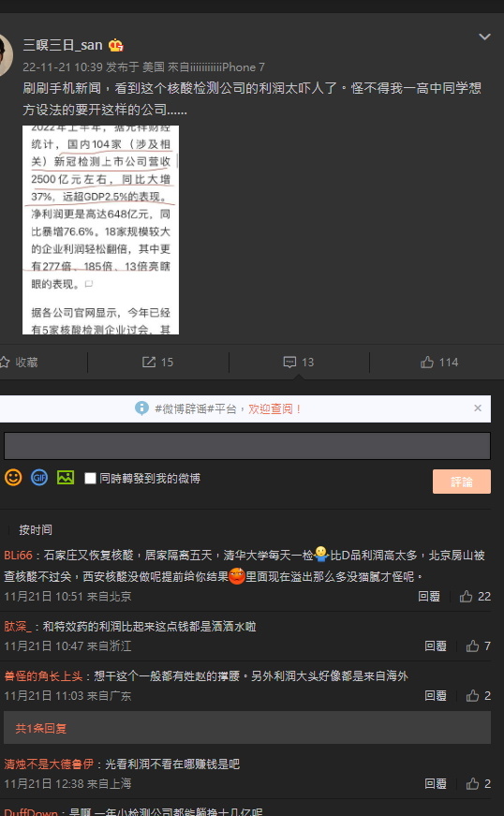Open the post options chevron menu
504x816 pixels.
click(x=484, y=37)
